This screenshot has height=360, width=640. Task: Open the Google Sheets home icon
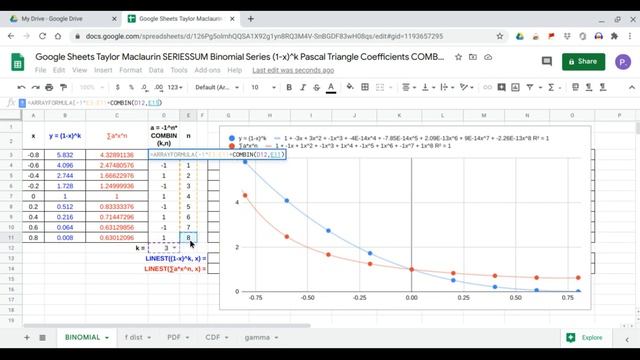[18, 62]
